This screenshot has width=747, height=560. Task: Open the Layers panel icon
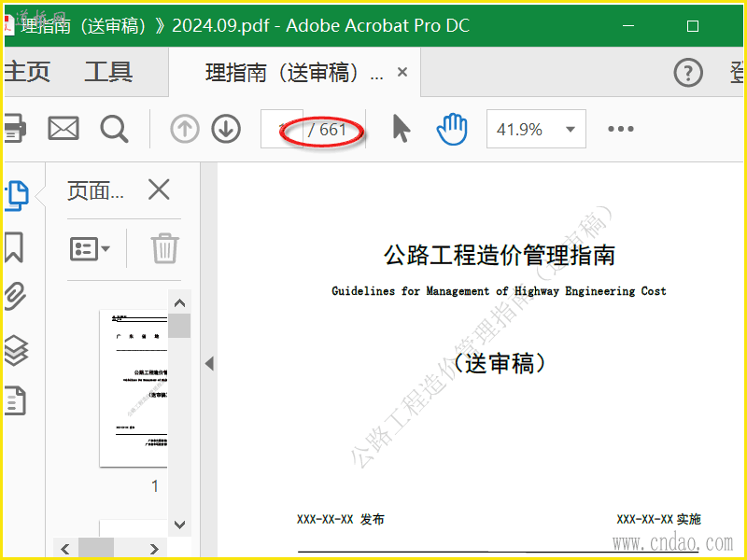pos(16,351)
